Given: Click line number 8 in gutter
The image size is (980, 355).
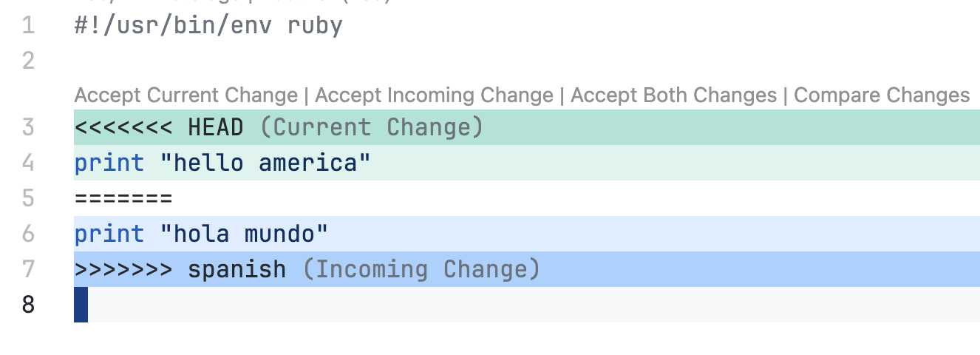Looking at the screenshot, I should tap(28, 304).
